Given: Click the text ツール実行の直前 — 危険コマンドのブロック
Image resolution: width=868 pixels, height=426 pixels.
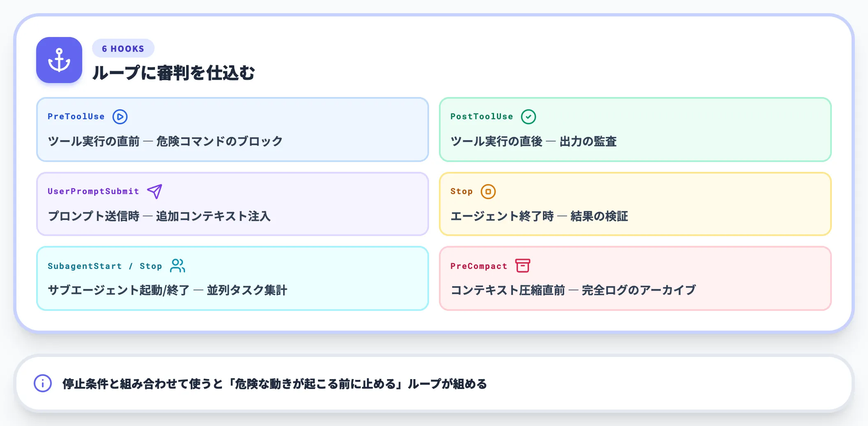Looking at the screenshot, I should click(165, 141).
